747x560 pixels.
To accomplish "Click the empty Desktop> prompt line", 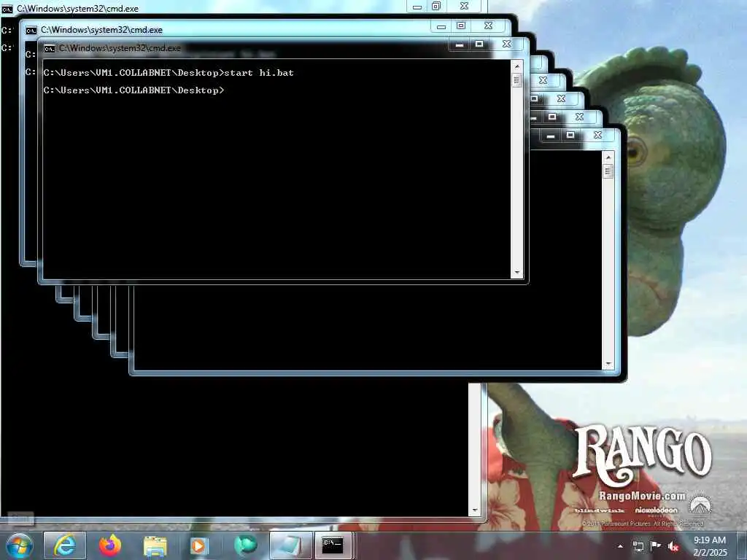I will click(x=134, y=90).
